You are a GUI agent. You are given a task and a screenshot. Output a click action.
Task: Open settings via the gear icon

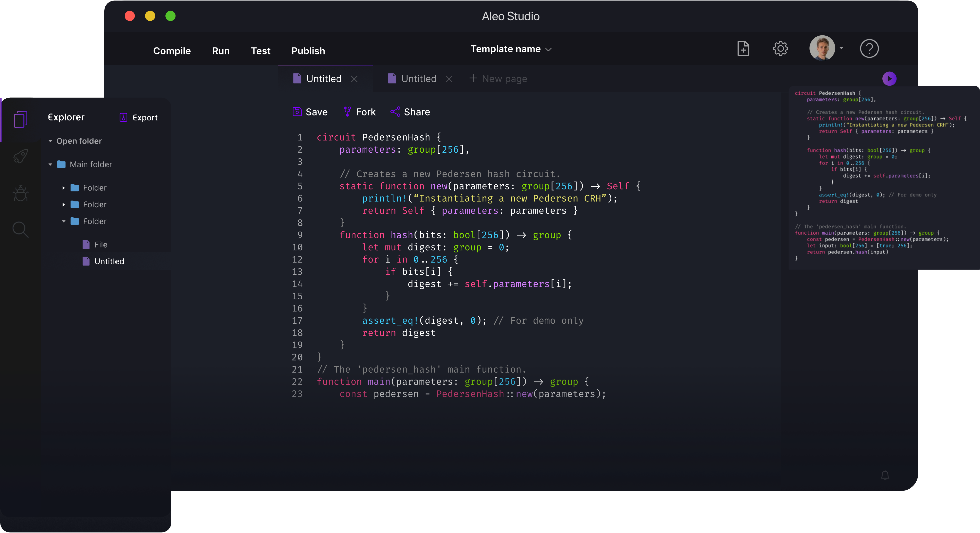tap(780, 49)
